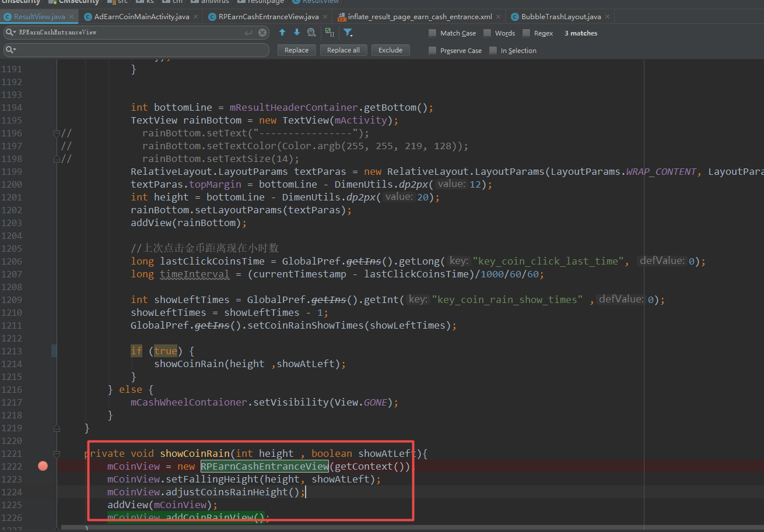Open the search filter funnel dropdown
Viewport: 764px width, 532px height.
click(x=348, y=33)
